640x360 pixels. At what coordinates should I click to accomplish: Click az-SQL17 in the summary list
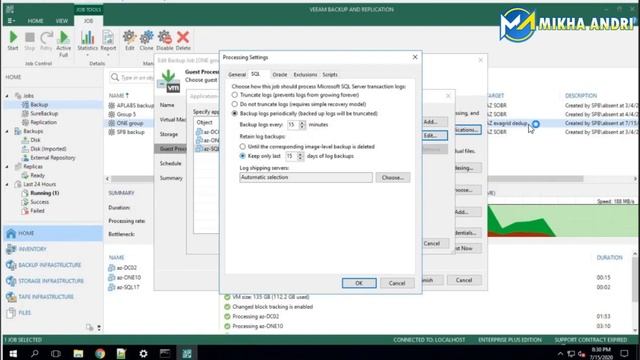pos(128,287)
